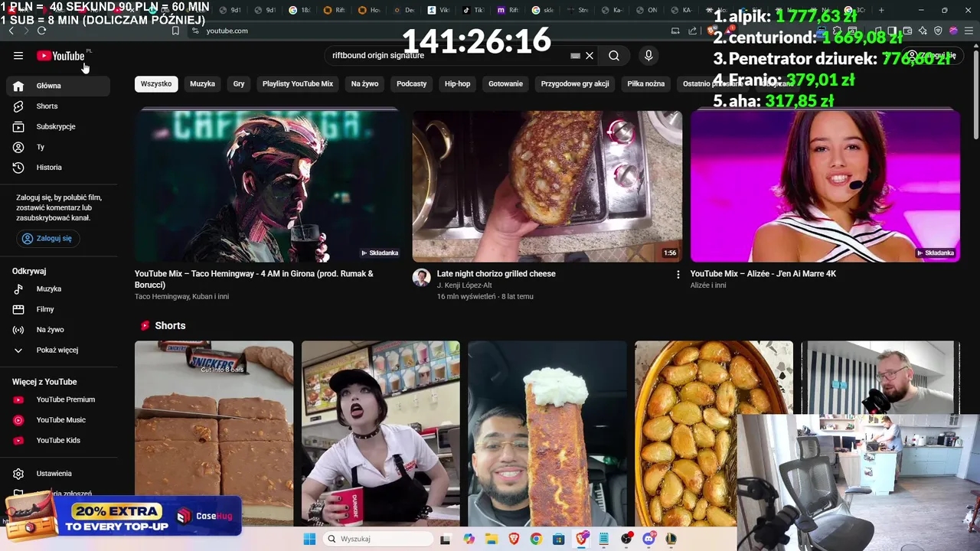Expand Pokaż więcej in the sidebar
This screenshot has width=980, height=551.
pos(58,350)
